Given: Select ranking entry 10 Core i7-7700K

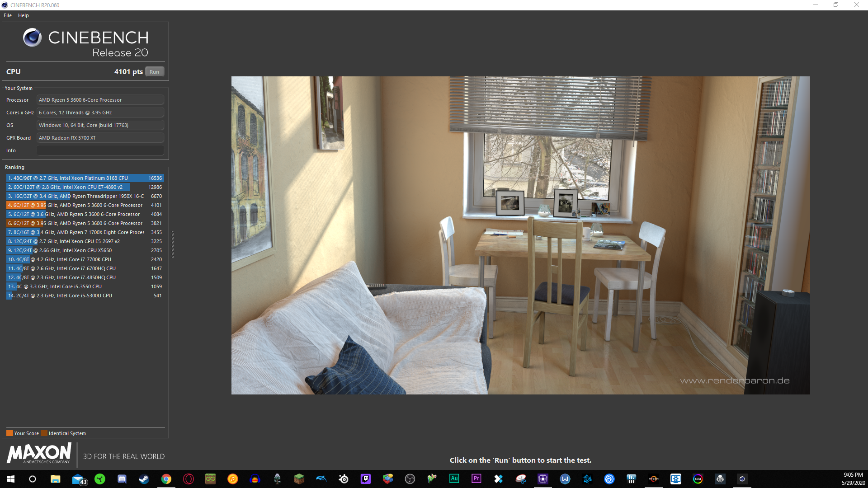Looking at the screenshot, I should (85, 259).
